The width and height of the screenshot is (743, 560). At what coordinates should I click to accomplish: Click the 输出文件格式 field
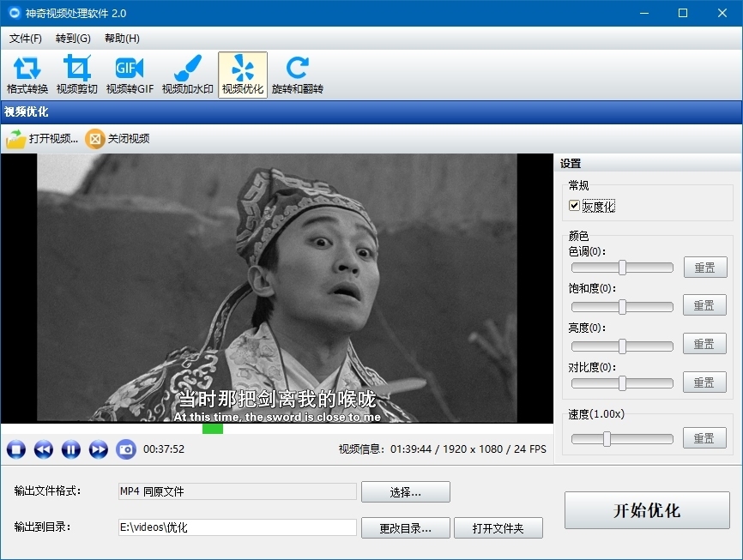(x=238, y=491)
